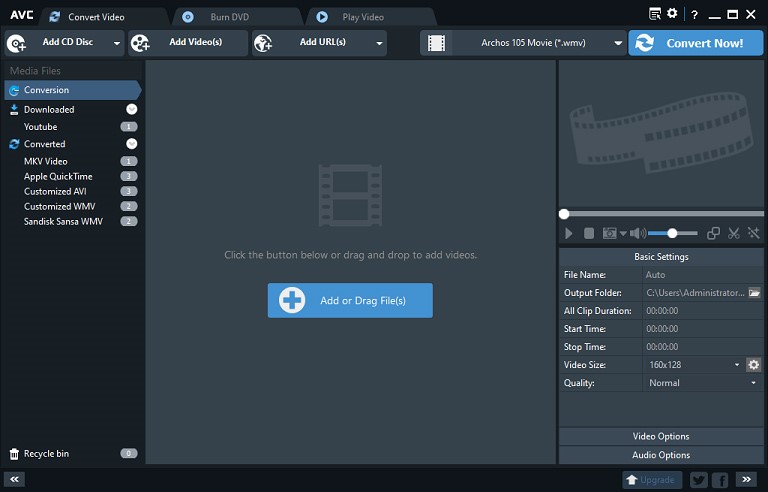Click the preview seek bar handle
This screenshot has height=492, width=768.
coord(564,214)
